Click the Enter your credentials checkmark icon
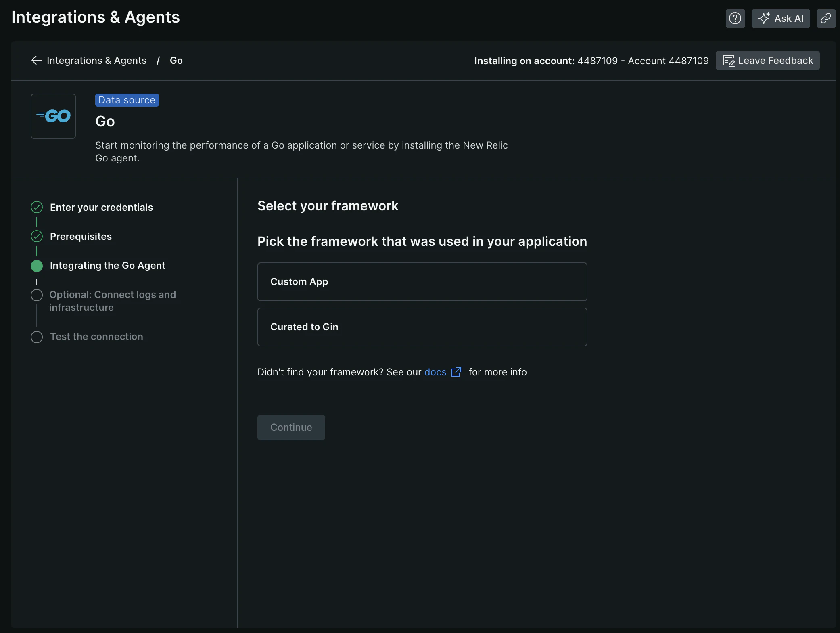 (37, 208)
